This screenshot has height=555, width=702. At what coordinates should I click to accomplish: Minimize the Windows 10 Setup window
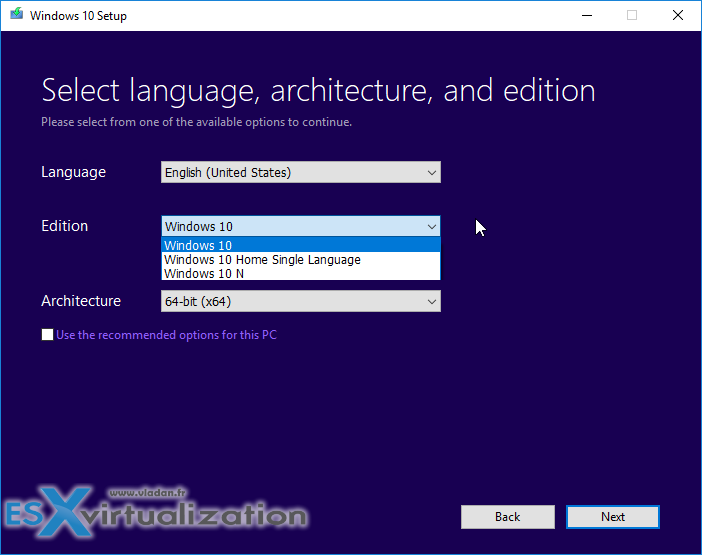[585, 15]
